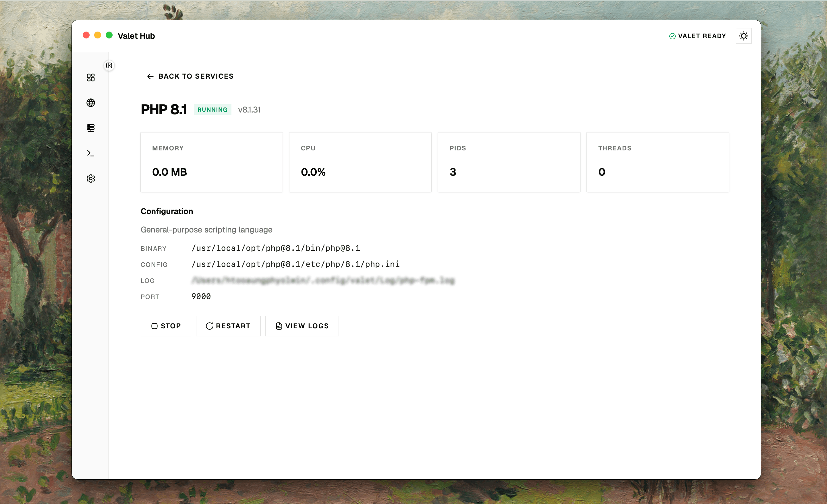The width and height of the screenshot is (827, 504).
Task: Restart the PHP 8.1 service
Action: coord(228,326)
